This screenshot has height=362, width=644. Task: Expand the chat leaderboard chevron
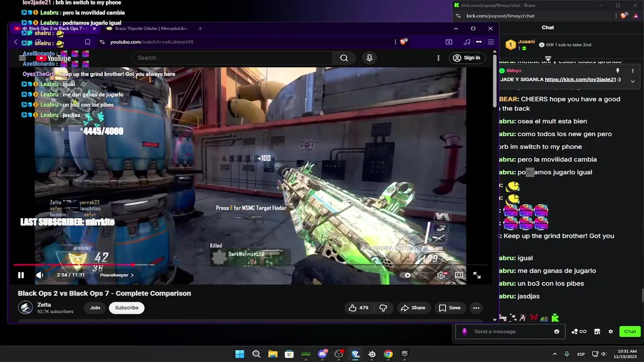tap(548, 59)
